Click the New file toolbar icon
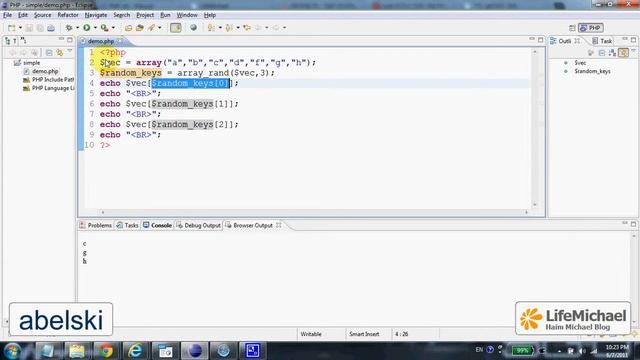The width and height of the screenshot is (640, 360). click(x=11, y=28)
